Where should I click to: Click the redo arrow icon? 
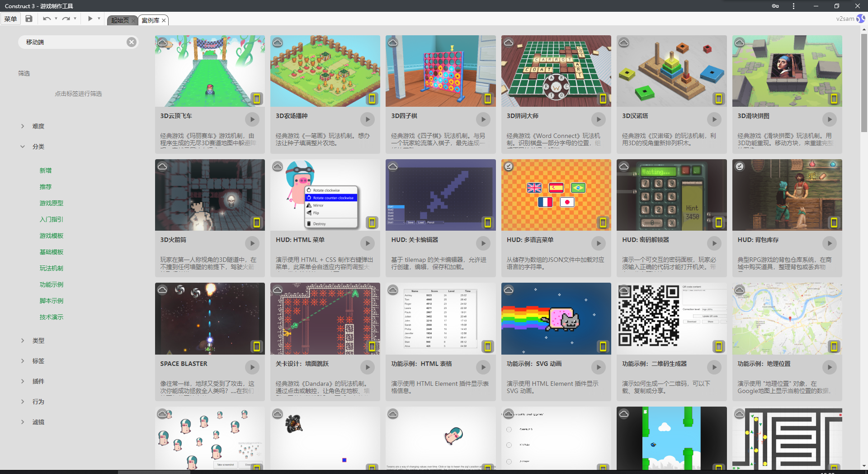pyautogui.click(x=66, y=19)
